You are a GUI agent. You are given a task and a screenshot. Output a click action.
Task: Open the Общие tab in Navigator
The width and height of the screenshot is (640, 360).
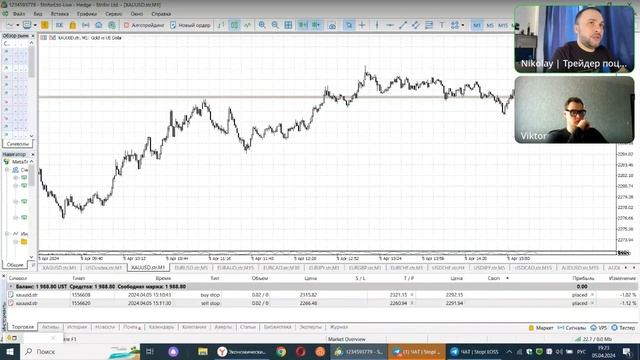coord(15,265)
